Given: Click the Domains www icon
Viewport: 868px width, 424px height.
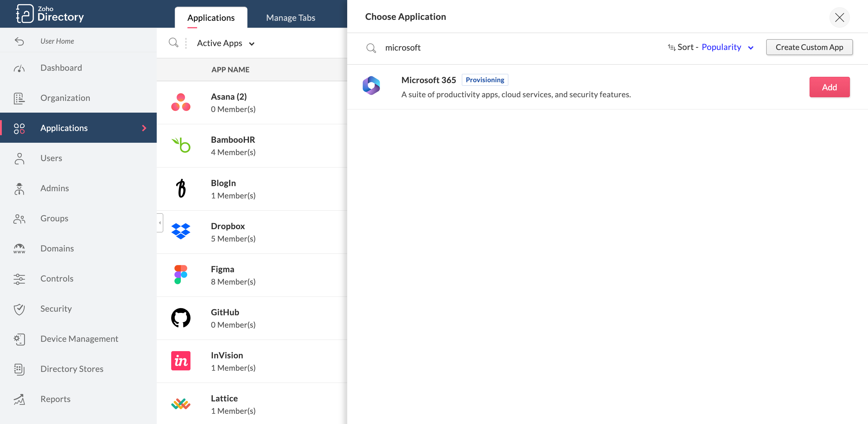Looking at the screenshot, I should [19, 249].
